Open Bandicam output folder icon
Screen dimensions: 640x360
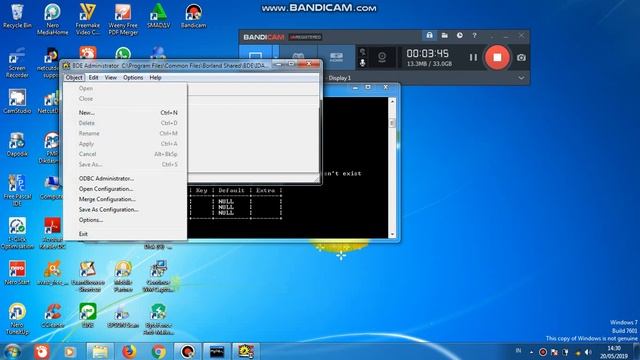444,36
